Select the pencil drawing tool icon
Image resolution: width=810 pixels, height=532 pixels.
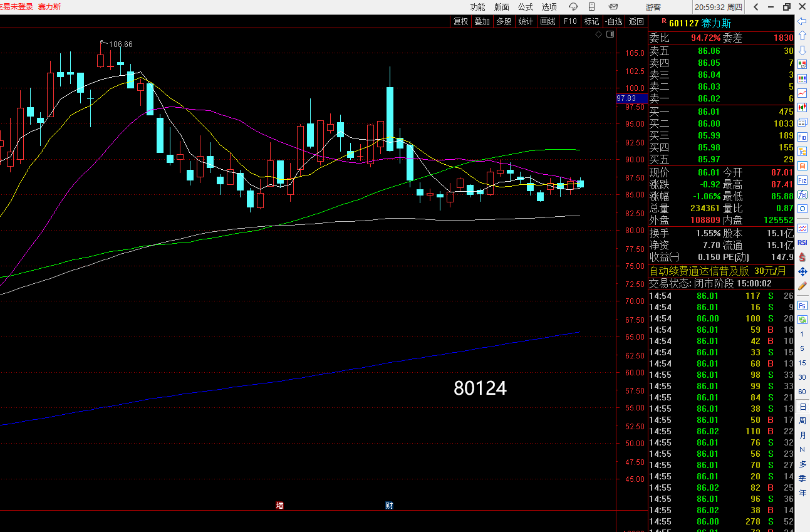point(802,286)
